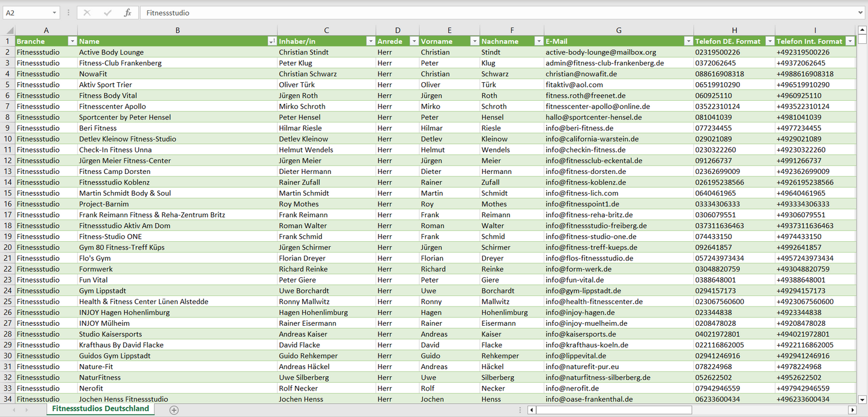Click the Enter checkmark icon in formula bar
Image resolution: width=868 pixels, height=417 pixels.
108,13
